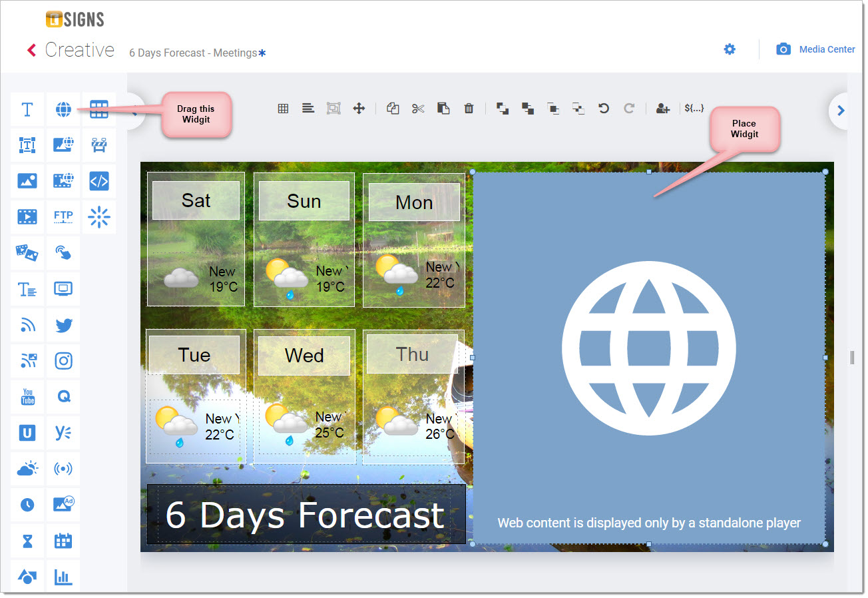Select the Sat day label box
The width and height of the screenshot is (868, 598).
[196, 200]
